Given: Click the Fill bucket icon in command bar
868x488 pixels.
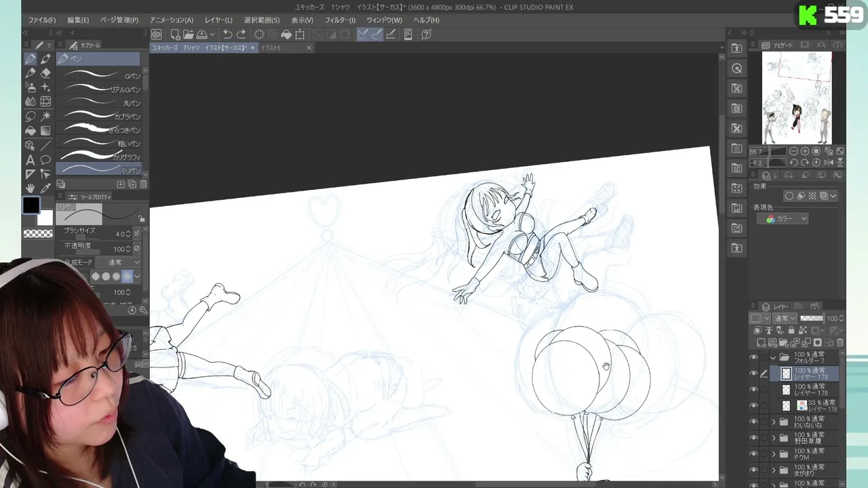Looking at the screenshot, I should pyautogui.click(x=286, y=35).
